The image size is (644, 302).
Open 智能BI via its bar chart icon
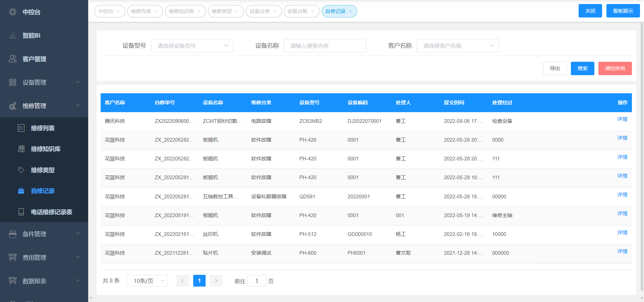pyautogui.click(x=13, y=36)
